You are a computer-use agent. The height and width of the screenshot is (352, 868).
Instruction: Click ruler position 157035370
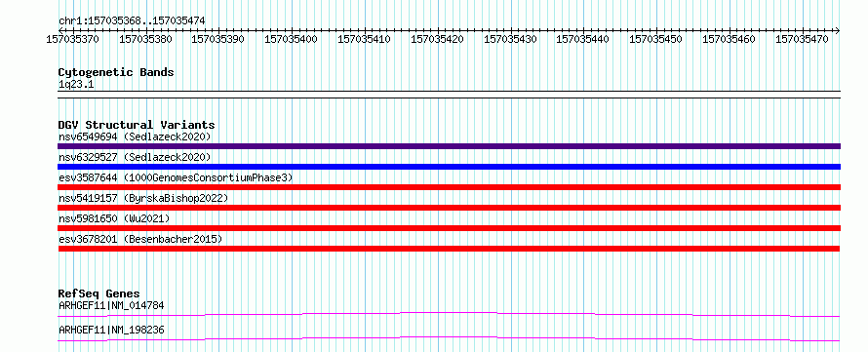pos(72,39)
